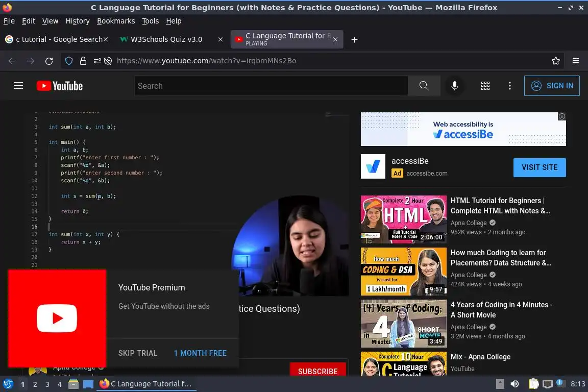
Task: Open 4 Years of Coding in 4 Minutes title
Action: pos(501,310)
